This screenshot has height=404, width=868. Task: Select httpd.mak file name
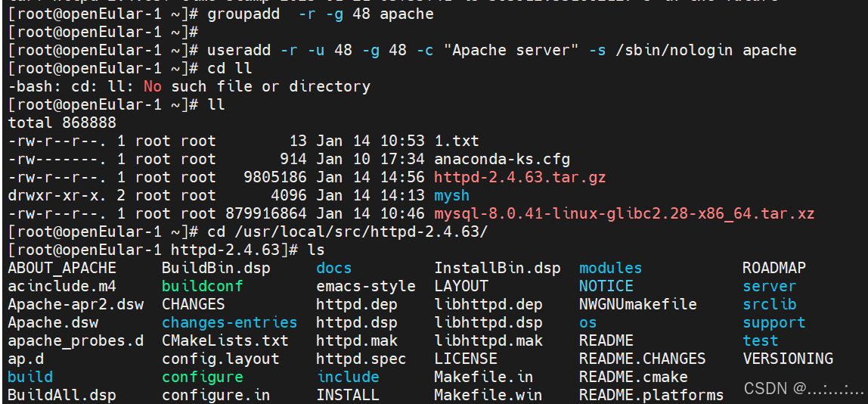click(x=357, y=340)
